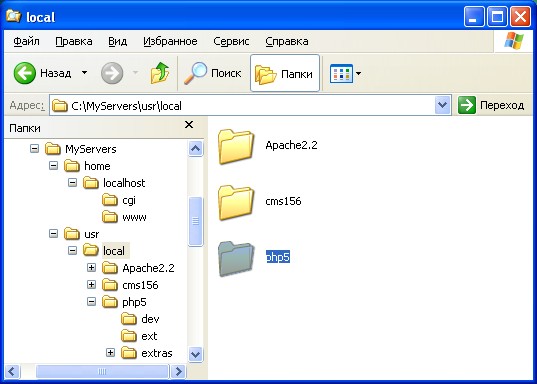Click the dev label in tree
The width and height of the screenshot is (537, 384).
click(150, 319)
